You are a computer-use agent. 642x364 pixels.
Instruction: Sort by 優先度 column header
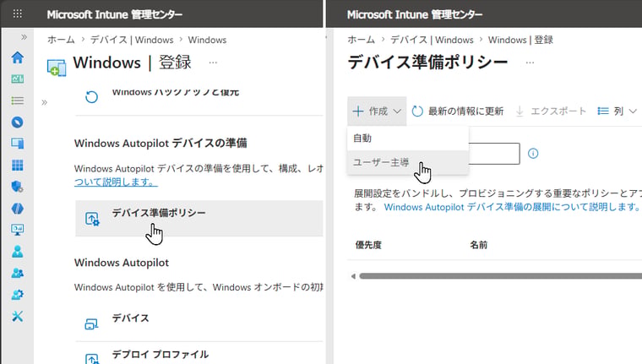click(368, 245)
